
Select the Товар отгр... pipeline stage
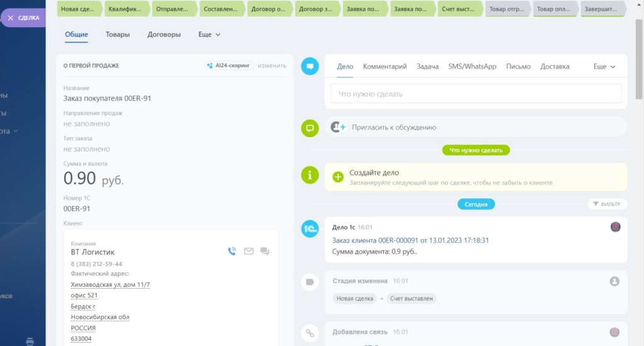tap(508, 9)
